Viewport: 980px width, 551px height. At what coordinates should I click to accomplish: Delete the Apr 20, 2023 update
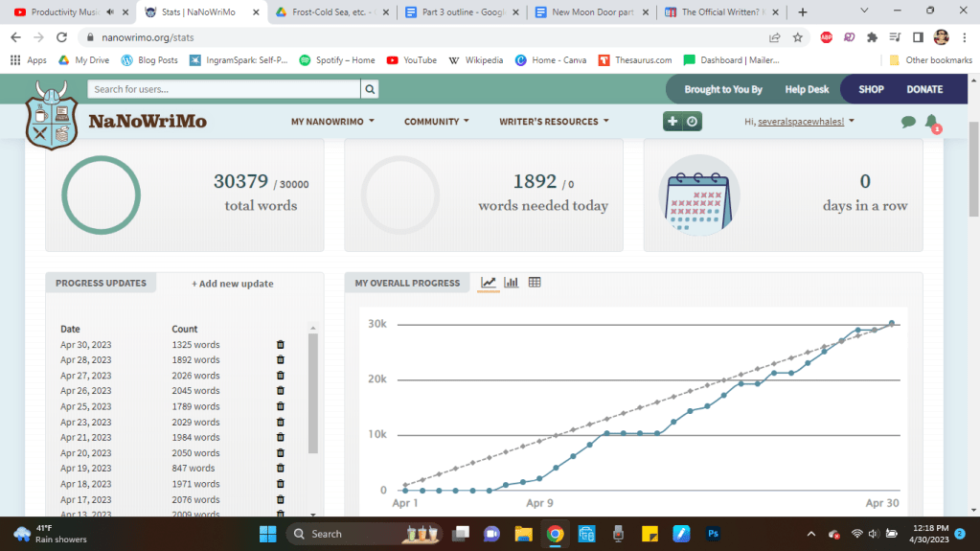[x=281, y=453]
